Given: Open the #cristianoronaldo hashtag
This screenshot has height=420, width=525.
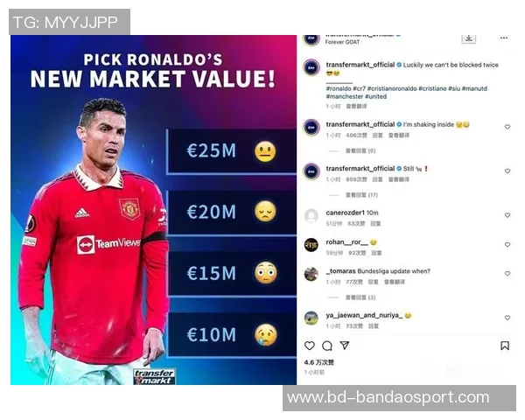Looking at the screenshot, I should coord(392,88).
